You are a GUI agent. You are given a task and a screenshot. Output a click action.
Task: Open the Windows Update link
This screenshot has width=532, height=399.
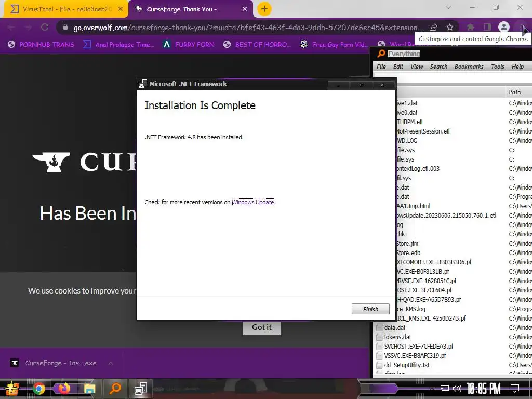click(253, 202)
